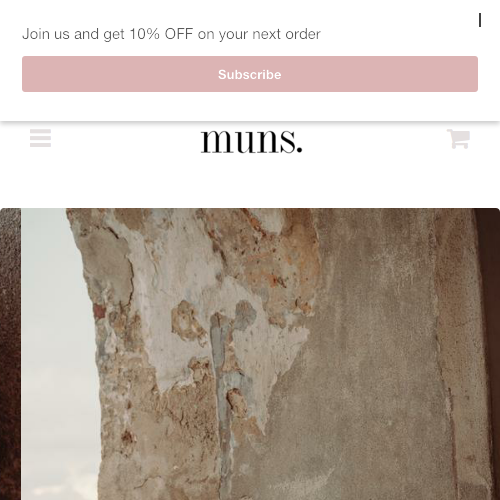Viewport: 500px width, 500px height.
Task: Open the hamburger navigation menu
Action: pos(40,138)
